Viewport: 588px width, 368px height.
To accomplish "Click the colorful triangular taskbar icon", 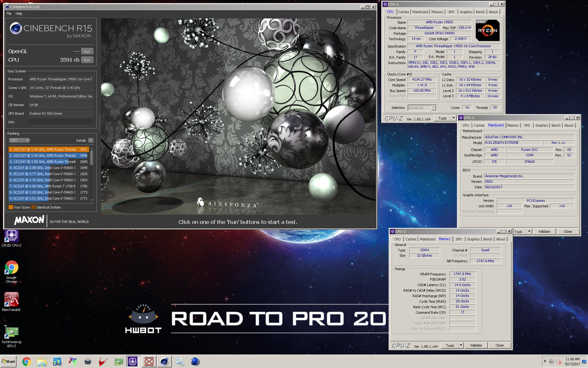I will (x=72, y=362).
